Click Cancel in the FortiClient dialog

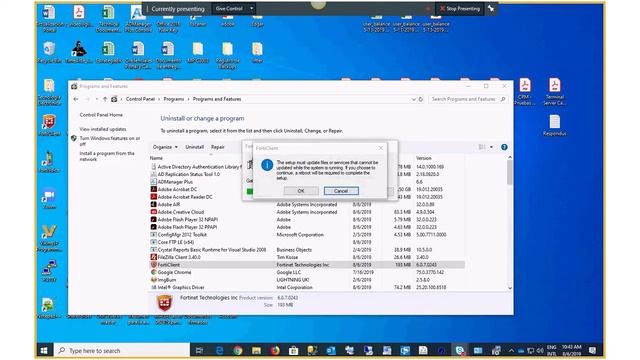341,191
